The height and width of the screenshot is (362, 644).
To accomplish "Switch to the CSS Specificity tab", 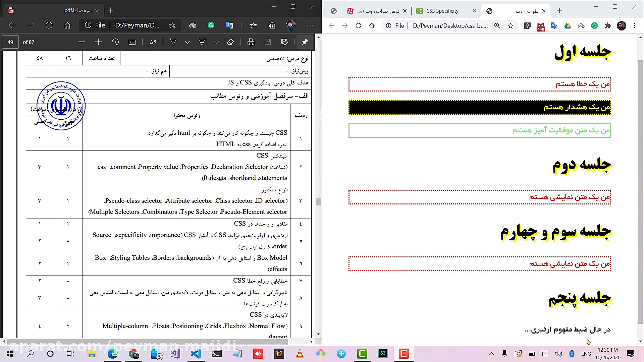I will coord(442,11).
